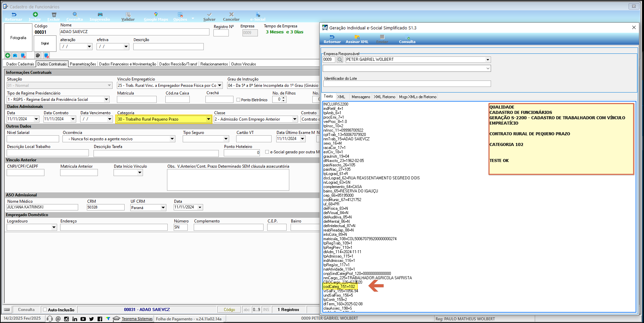Open the Tipo Seguro dropdown

[226, 139]
